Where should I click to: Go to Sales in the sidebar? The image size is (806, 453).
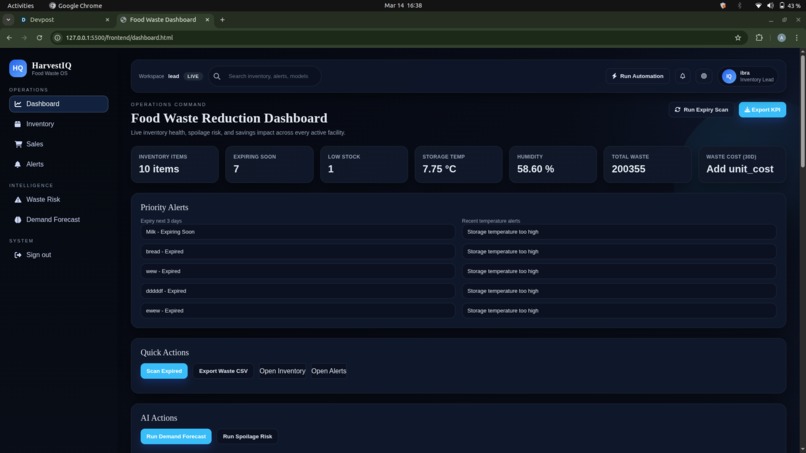point(59,144)
